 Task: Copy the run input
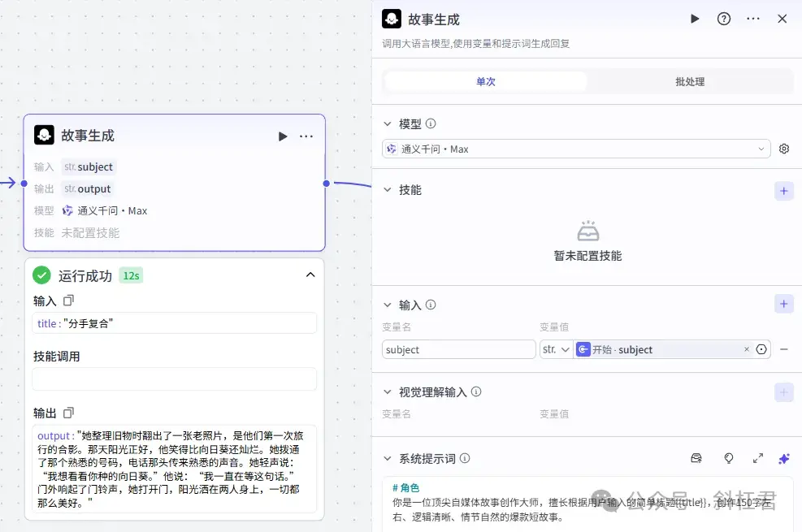click(68, 301)
